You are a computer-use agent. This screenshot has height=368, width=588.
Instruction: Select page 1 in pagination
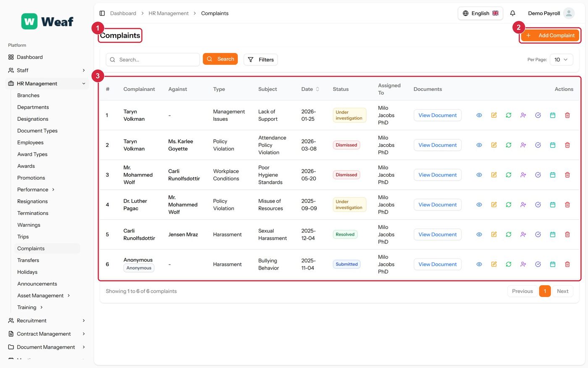click(x=545, y=291)
